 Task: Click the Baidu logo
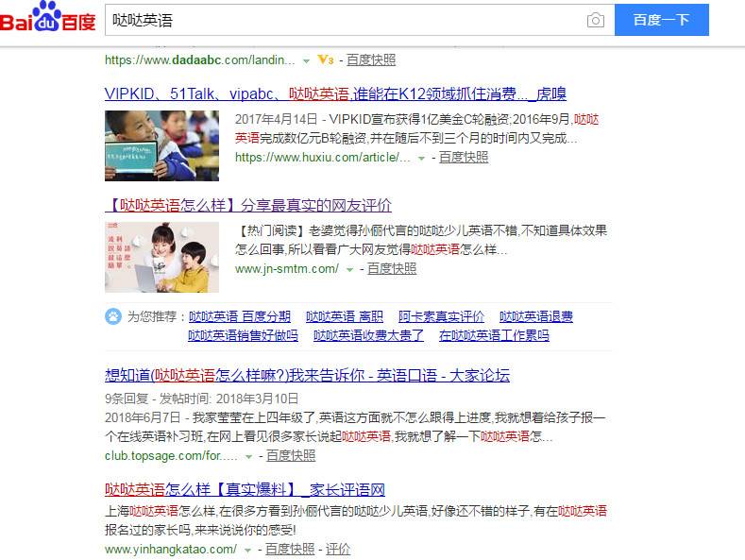point(47,17)
